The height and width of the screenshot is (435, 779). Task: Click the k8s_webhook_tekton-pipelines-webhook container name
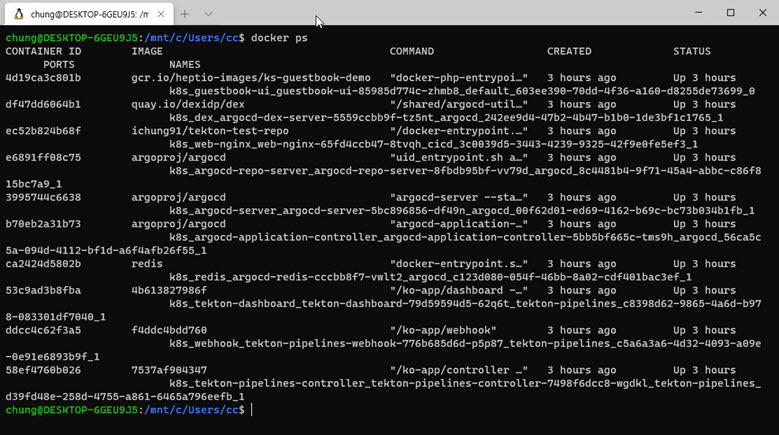pyautogui.click(x=465, y=344)
